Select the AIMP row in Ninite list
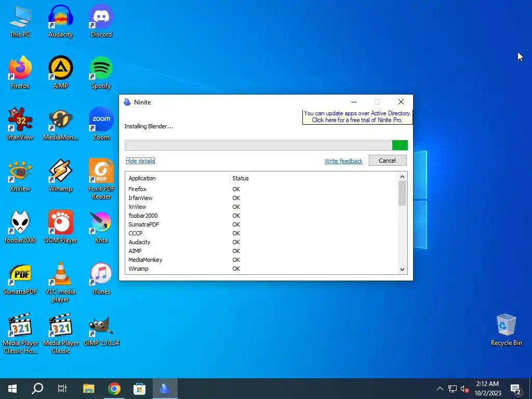 pyautogui.click(x=261, y=251)
